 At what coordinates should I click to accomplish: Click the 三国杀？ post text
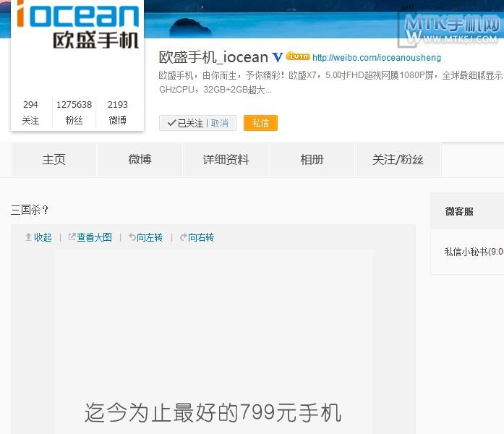coord(30,210)
